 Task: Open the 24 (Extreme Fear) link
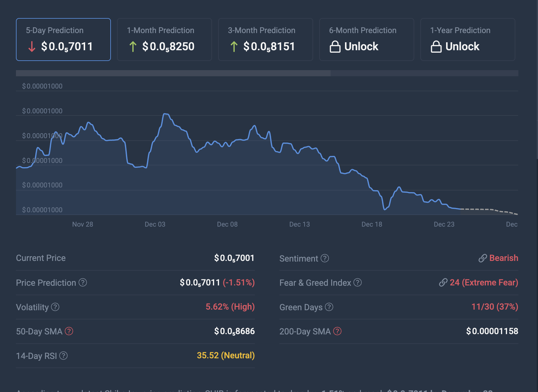tap(483, 282)
